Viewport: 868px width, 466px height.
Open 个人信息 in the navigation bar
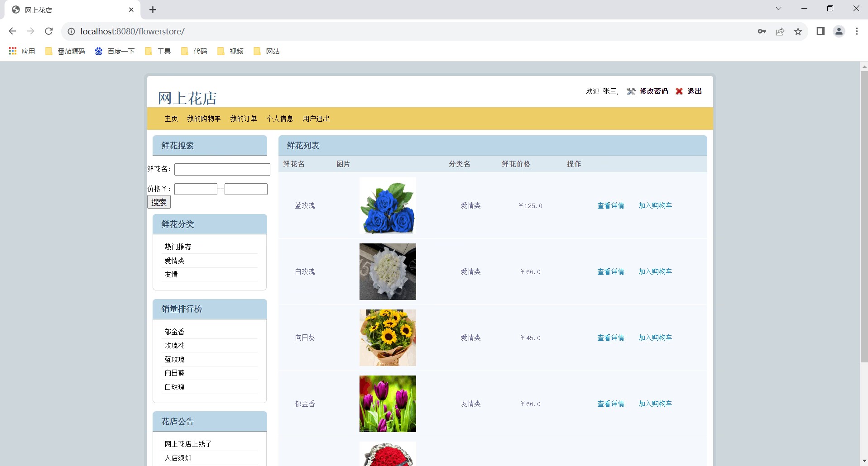tap(280, 119)
